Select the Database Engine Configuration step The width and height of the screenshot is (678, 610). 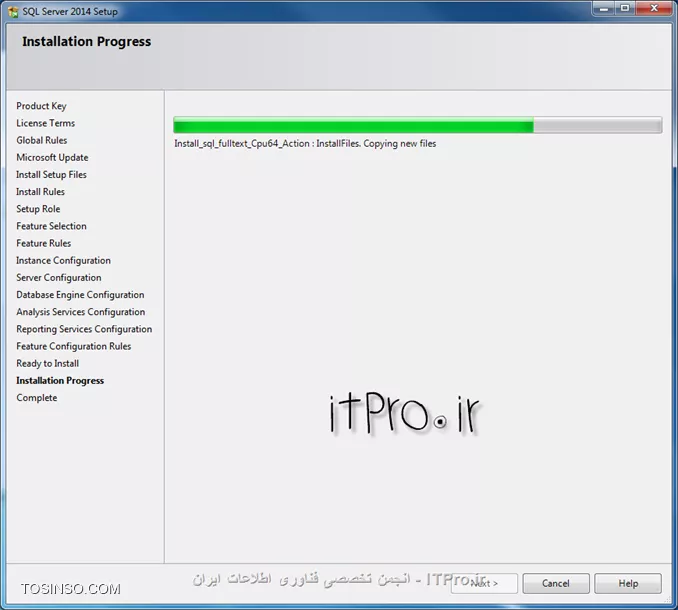click(x=80, y=295)
